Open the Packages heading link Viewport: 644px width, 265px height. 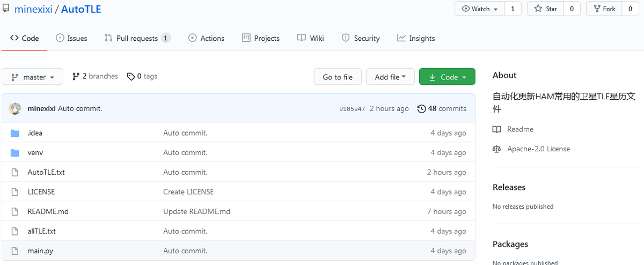510,244
